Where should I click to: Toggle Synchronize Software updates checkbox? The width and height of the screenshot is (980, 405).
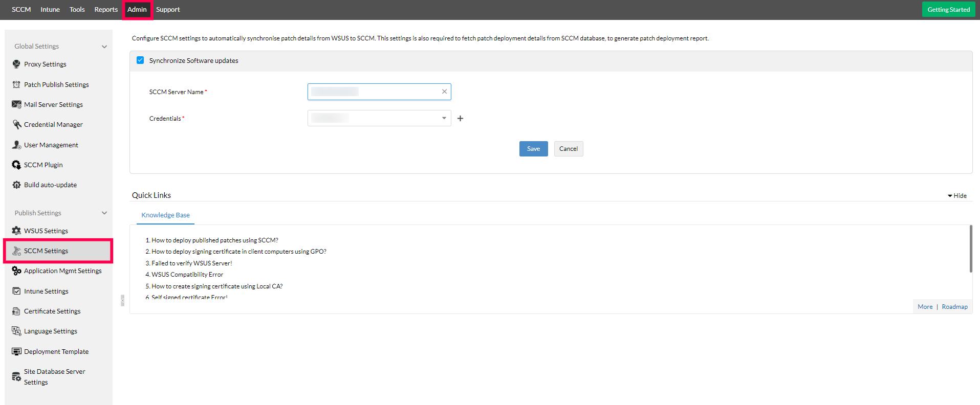[140, 60]
